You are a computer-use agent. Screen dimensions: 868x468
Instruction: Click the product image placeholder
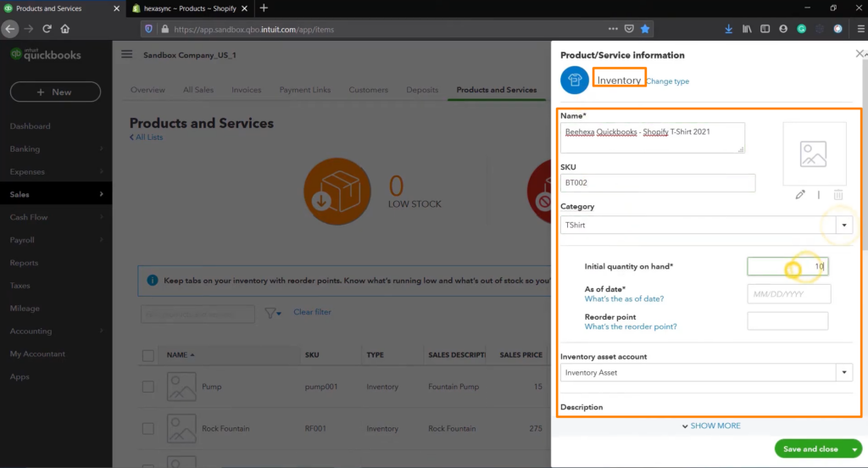click(814, 154)
